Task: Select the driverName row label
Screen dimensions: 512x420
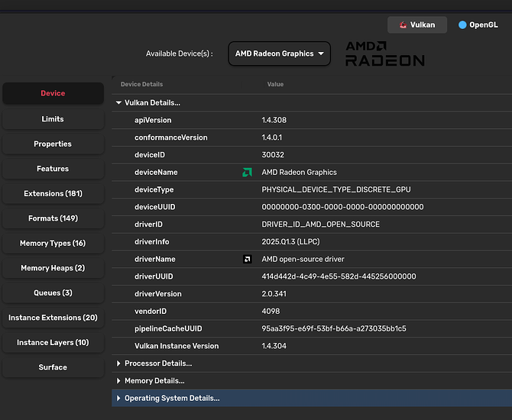Action: pyautogui.click(x=155, y=259)
